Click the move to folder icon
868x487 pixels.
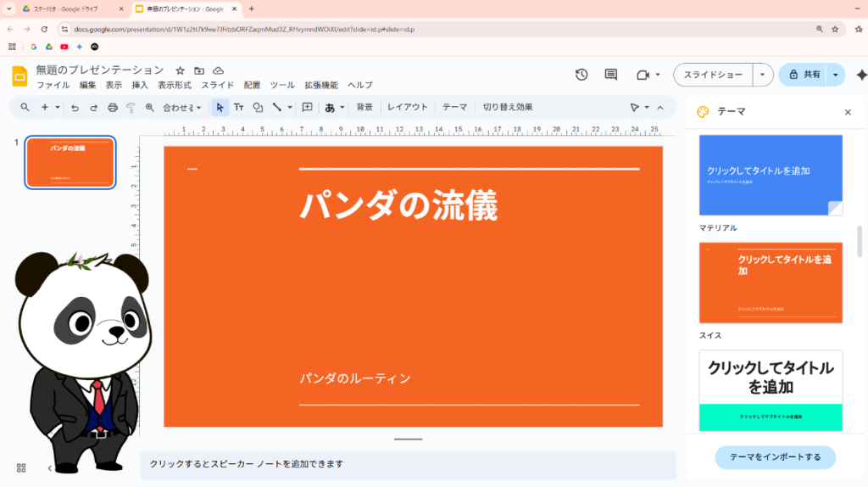pos(199,70)
